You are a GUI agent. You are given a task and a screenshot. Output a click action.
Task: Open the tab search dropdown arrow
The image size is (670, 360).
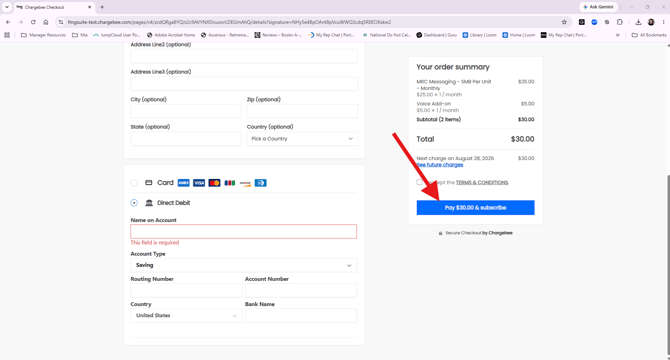click(7, 7)
